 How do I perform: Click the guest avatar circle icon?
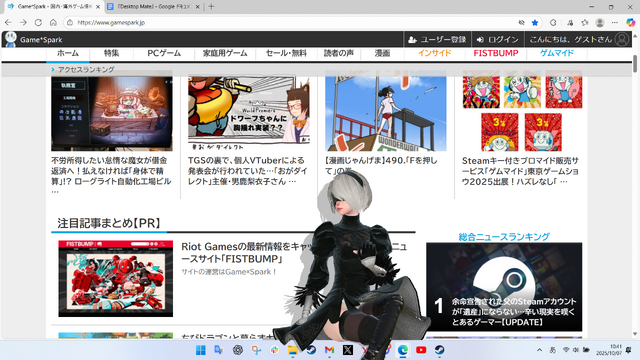[622, 40]
